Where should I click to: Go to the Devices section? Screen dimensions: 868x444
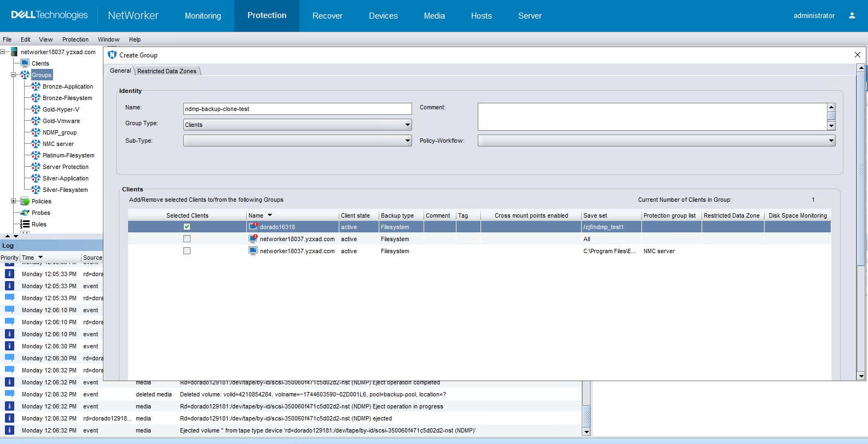pyautogui.click(x=383, y=16)
